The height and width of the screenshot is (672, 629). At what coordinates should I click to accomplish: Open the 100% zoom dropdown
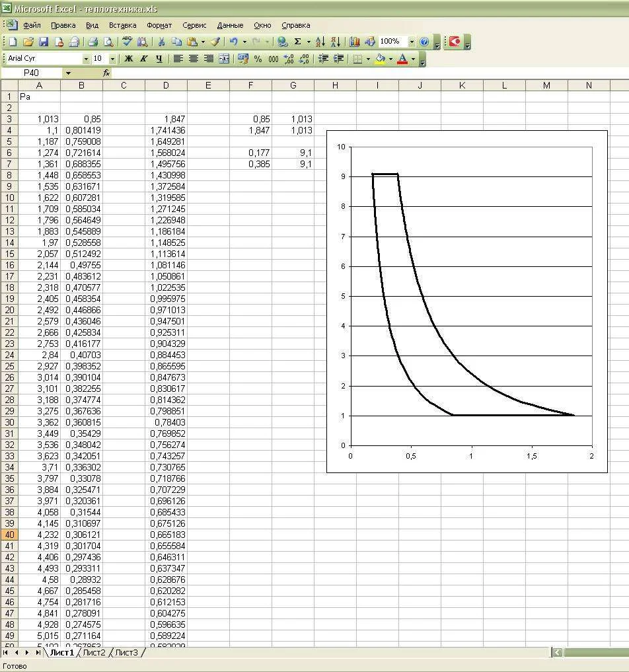412,42
